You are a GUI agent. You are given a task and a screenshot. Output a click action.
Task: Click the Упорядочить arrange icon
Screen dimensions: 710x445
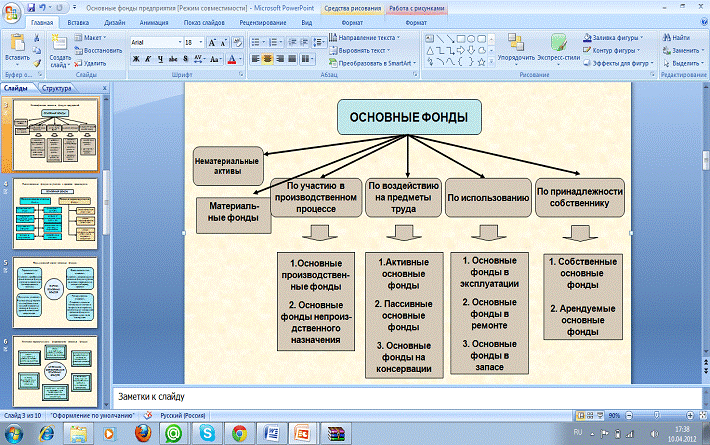(514, 40)
